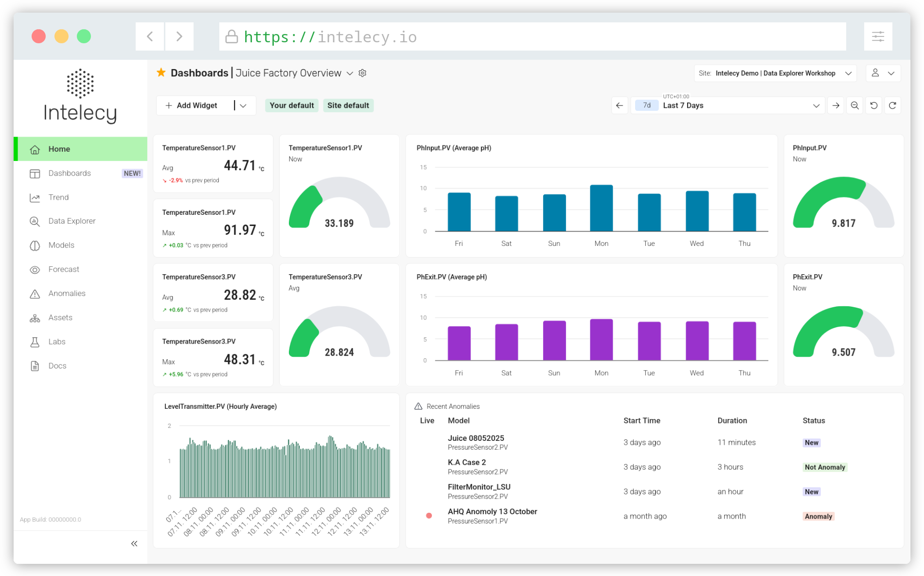
Task: Click the reset time range icon
Action: pos(873,105)
